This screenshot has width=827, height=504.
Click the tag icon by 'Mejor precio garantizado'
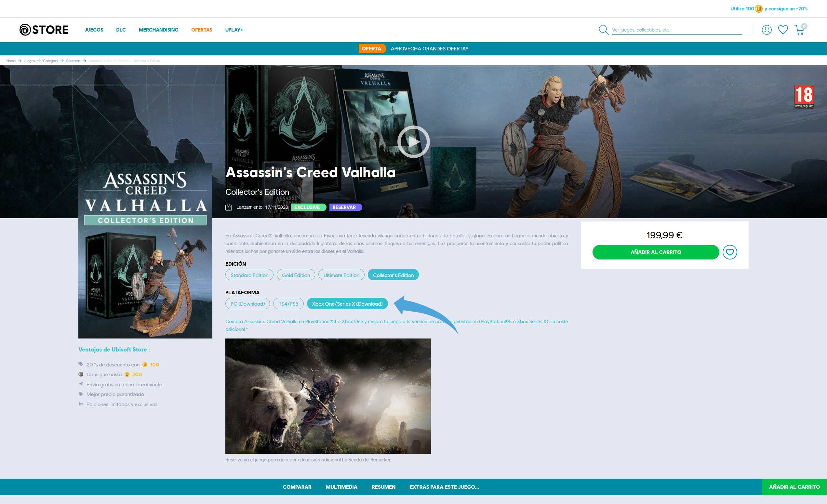[x=81, y=394]
